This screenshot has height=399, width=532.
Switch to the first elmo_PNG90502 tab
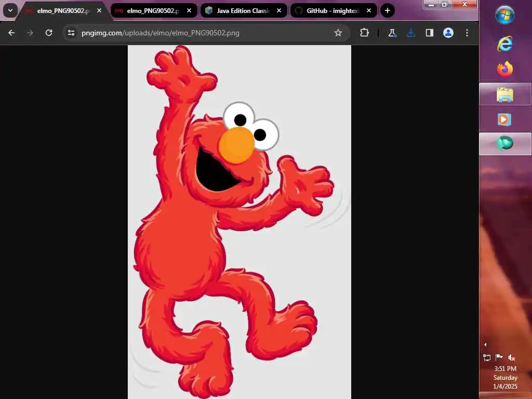[x=63, y=11]
